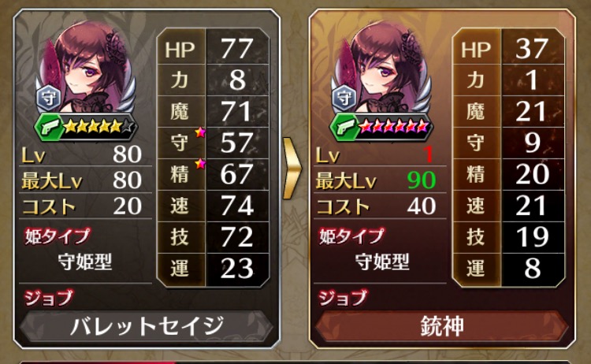Tap the 守 shield badge on right portrait
The width and height of the screenshot is (591, 364).
point(344,98)
